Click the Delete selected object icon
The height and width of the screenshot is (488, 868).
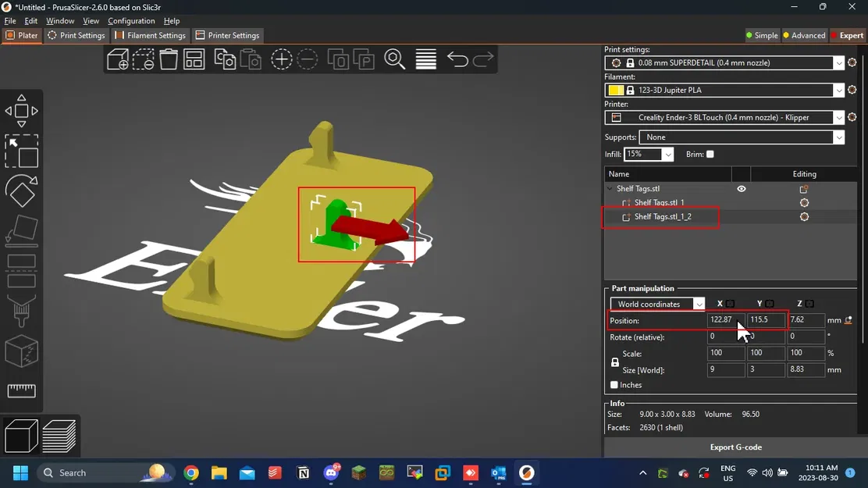[143, 59]
